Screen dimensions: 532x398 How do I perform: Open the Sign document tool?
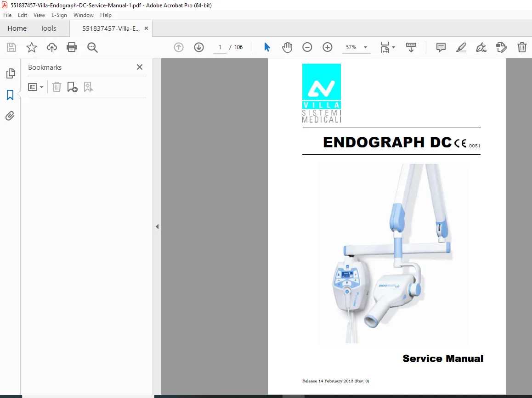[x=481, y=47]
